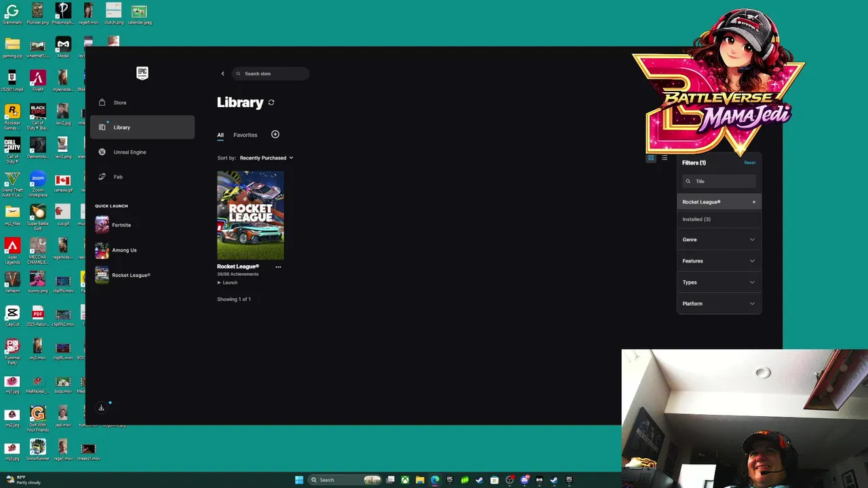Open FiveM desktop shortcut
Screen dimensions: 868x488
[38, 81]
